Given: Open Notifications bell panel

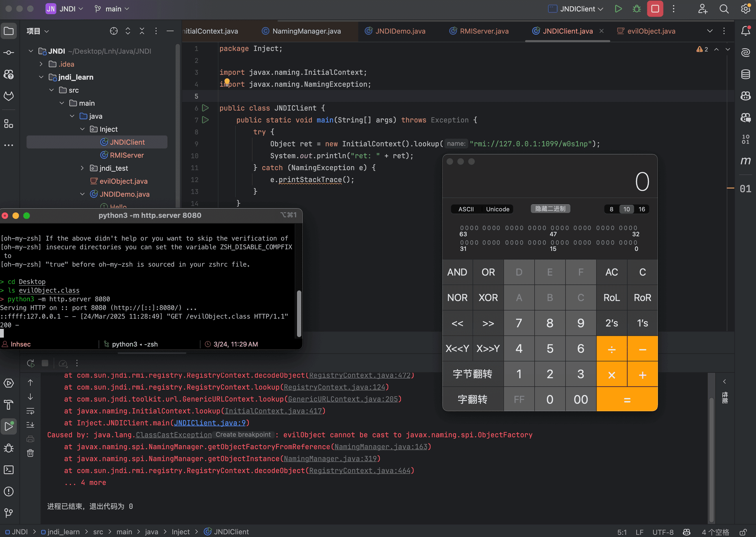Looking at the screenshot, I should (x=745, y=31).
